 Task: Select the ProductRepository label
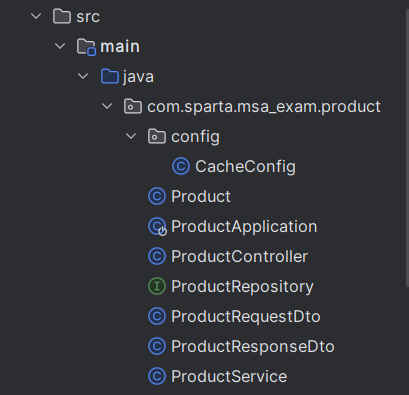click(x=242, y=287)
